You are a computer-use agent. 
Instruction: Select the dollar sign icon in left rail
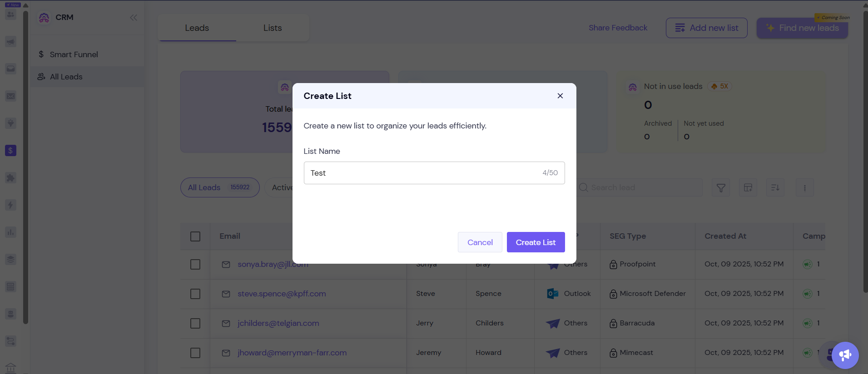(10, 150)
